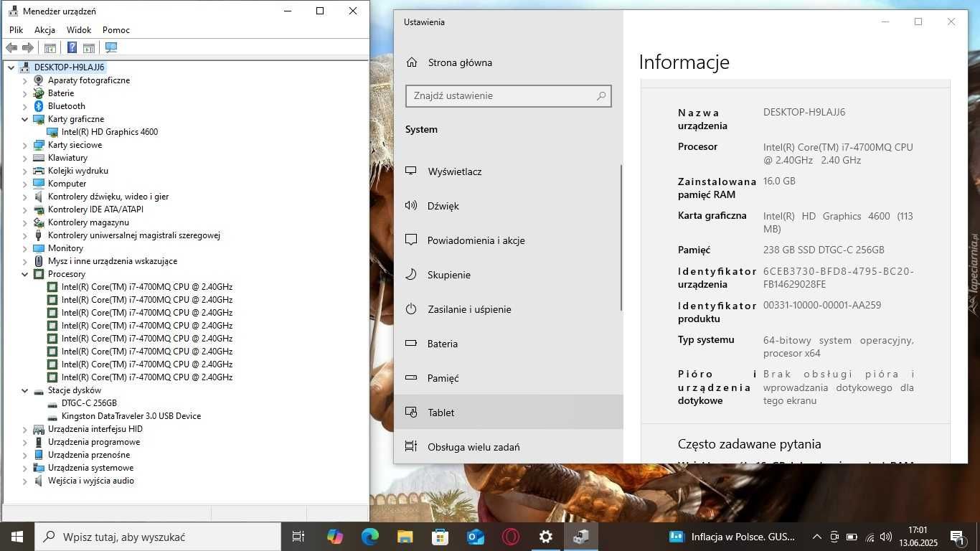Open the Pomoc menu
The image size is (980, 551).
coord(116,30)
